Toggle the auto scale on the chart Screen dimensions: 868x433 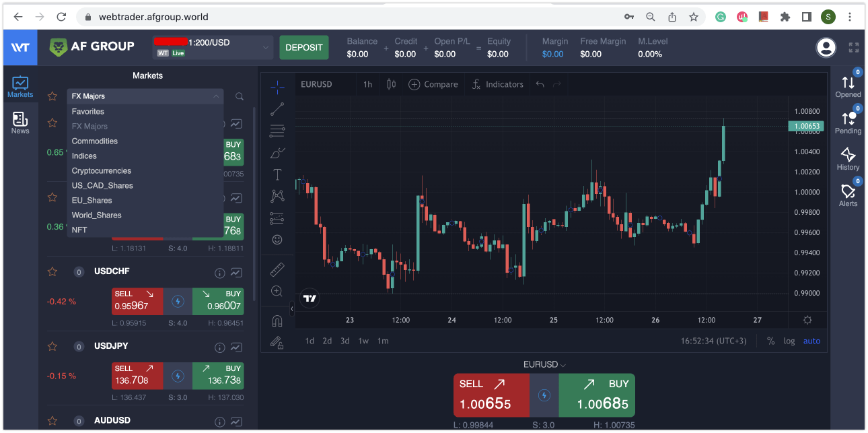click(x=812, y=341)
